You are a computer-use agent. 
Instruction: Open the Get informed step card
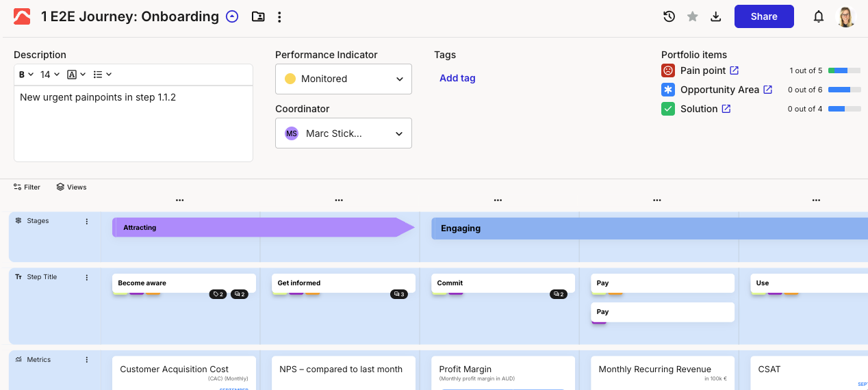344,283
